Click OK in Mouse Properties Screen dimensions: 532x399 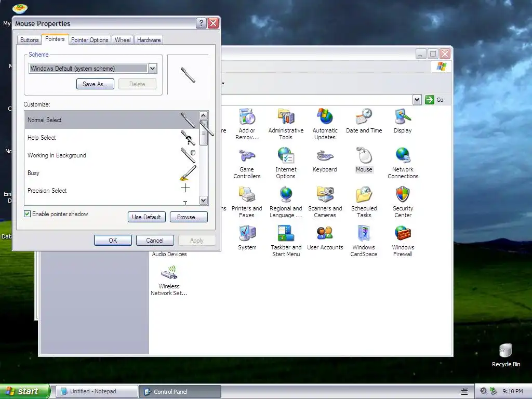coord(113,240)
